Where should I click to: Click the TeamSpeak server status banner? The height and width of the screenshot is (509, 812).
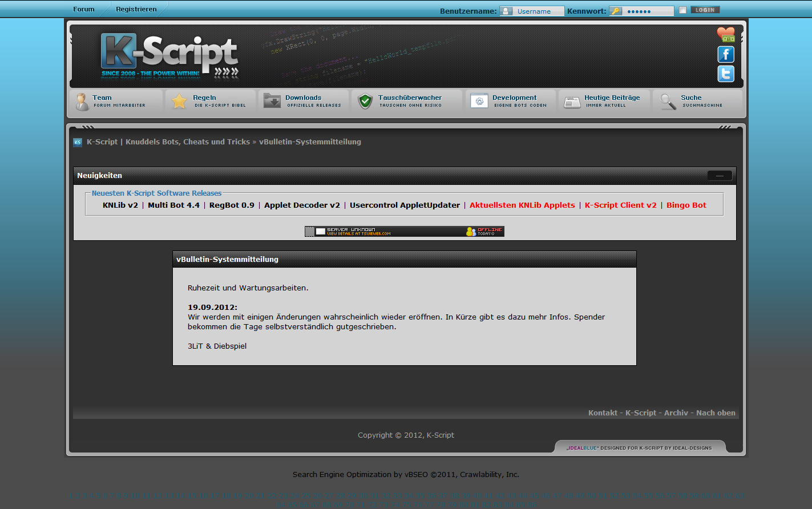[404, 232]
